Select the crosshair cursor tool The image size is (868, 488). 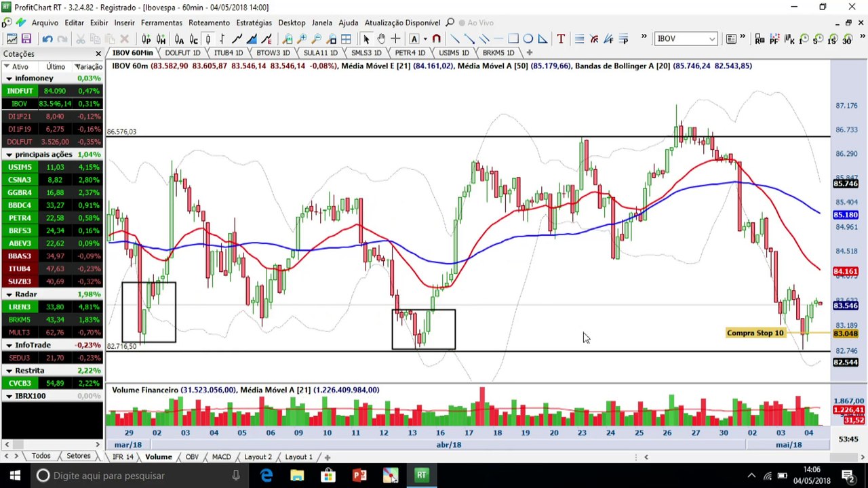395,39
